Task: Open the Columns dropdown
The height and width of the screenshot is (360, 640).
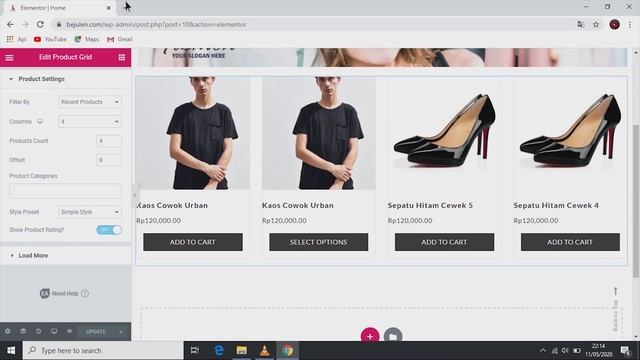Action: [x=90, y=122]
